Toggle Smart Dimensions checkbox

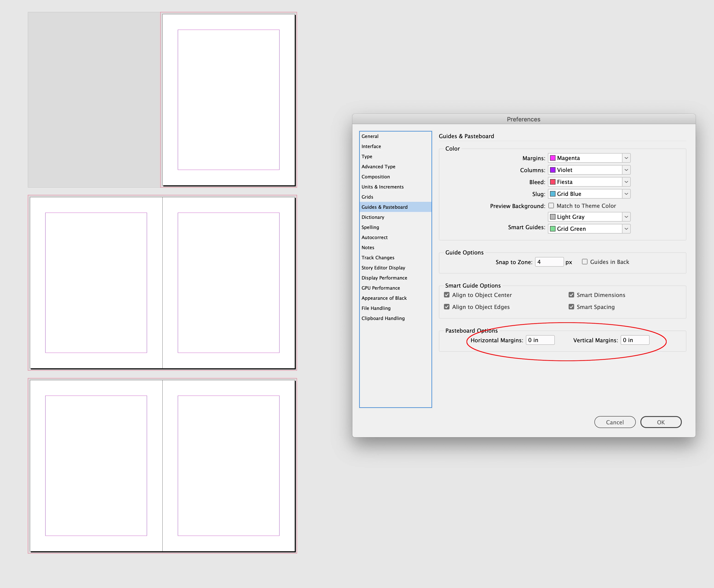coord(571,295)
